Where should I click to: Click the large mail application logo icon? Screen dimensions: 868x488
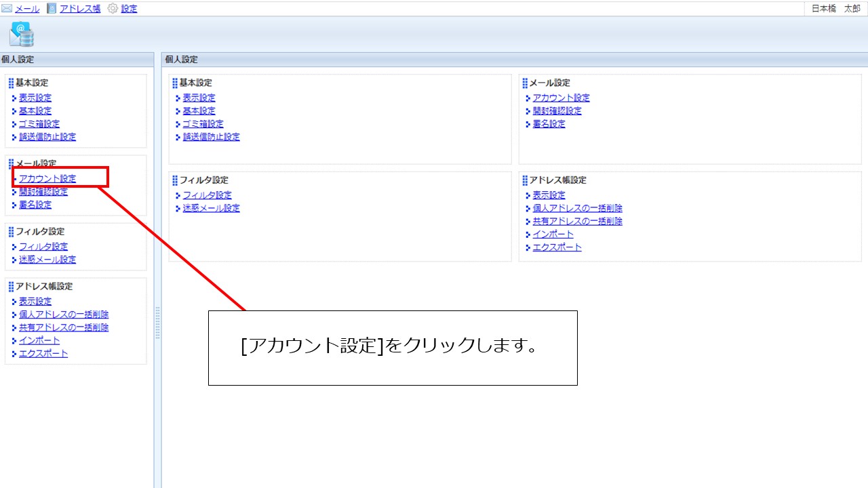(x=22, y=33)
